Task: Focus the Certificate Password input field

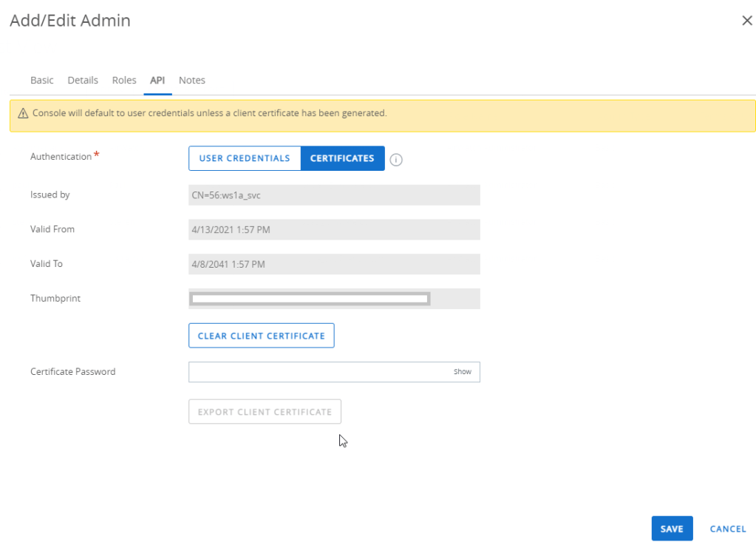Action: point(318,372)
